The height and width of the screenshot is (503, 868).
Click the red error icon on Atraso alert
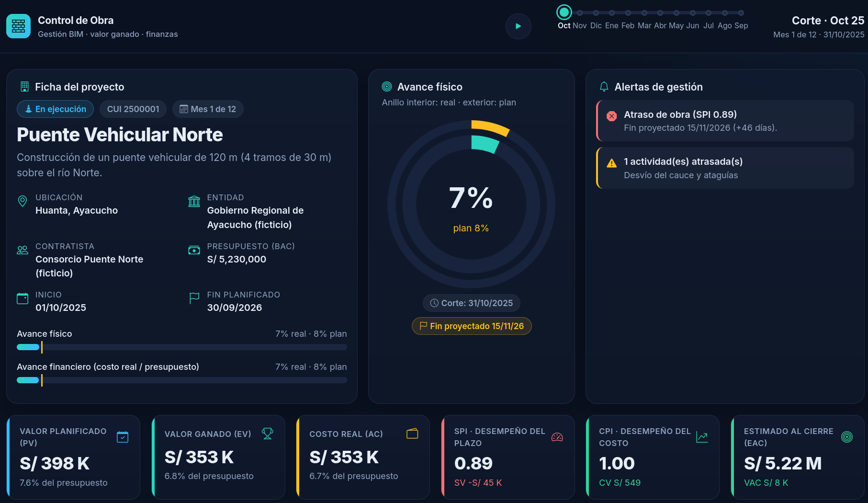pyautogui.click(x=612, y=116)
